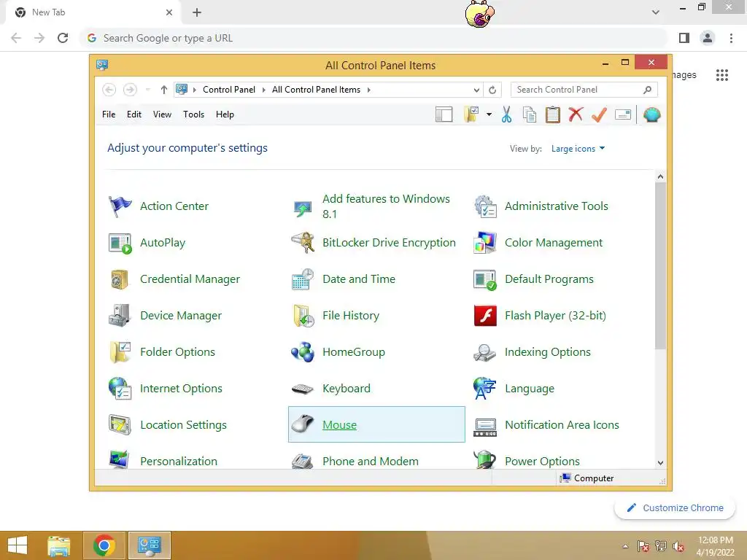Click the Folder Options icon
747x560 pixels.
[x=120, y=352]
